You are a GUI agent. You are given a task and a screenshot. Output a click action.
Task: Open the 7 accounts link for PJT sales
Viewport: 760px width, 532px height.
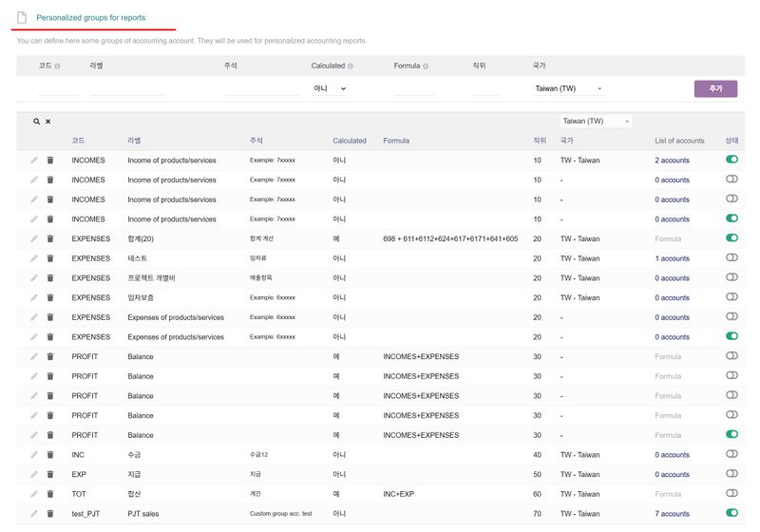[x=672, y=514]
